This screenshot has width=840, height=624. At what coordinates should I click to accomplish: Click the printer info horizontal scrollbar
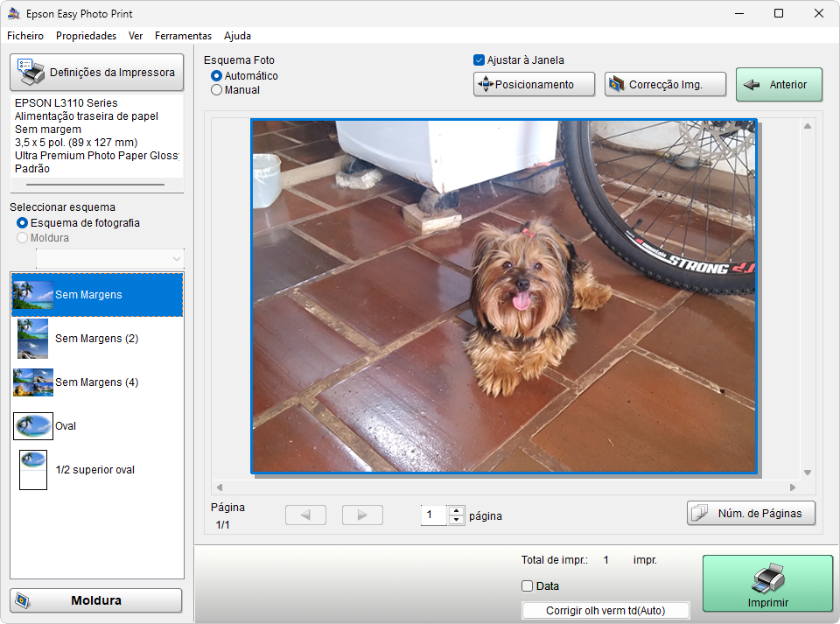(95, 185)
